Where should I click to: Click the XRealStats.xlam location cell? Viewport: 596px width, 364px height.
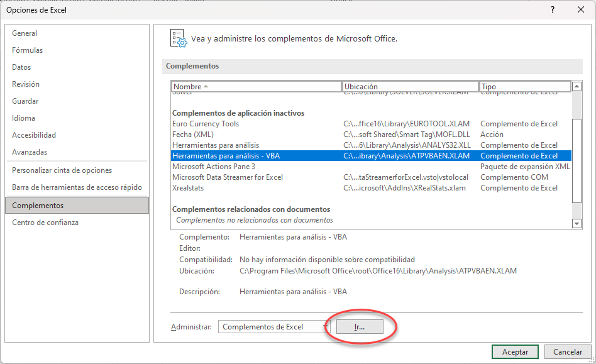click(x=404, y=188)
